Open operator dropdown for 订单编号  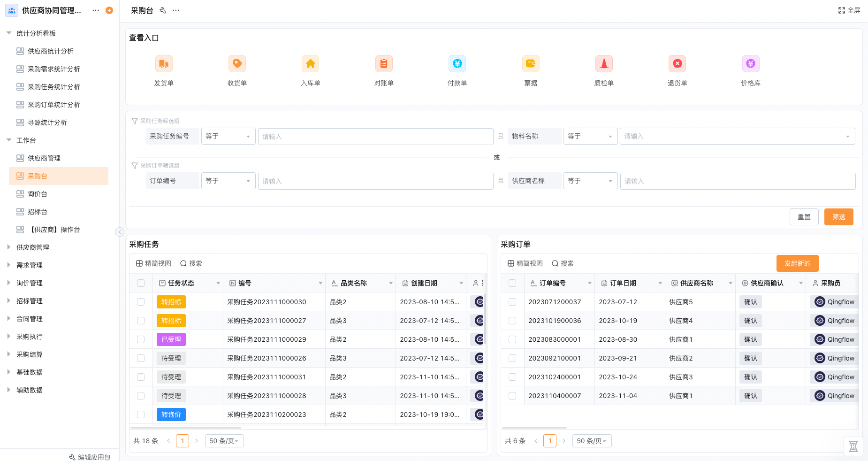(228, 181)
